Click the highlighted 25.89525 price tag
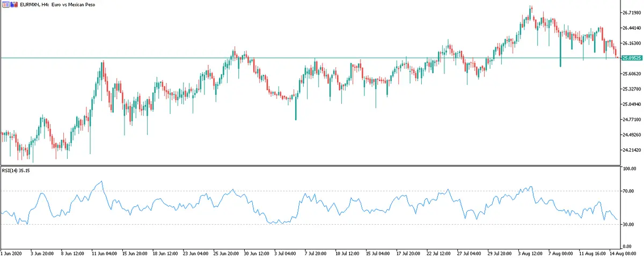644x258 pixels. click(631, 58)
